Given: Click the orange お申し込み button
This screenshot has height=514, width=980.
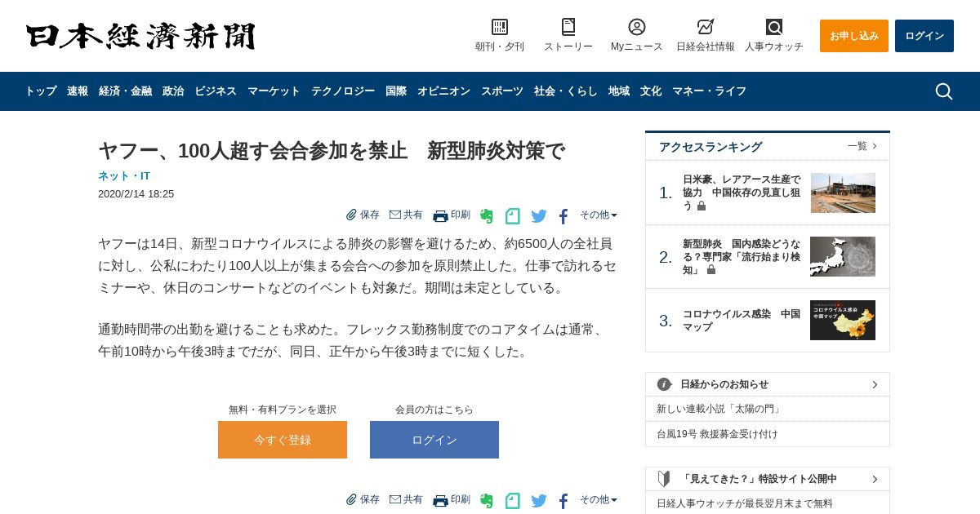Looking at the screenshot, I should pos(854,36).
